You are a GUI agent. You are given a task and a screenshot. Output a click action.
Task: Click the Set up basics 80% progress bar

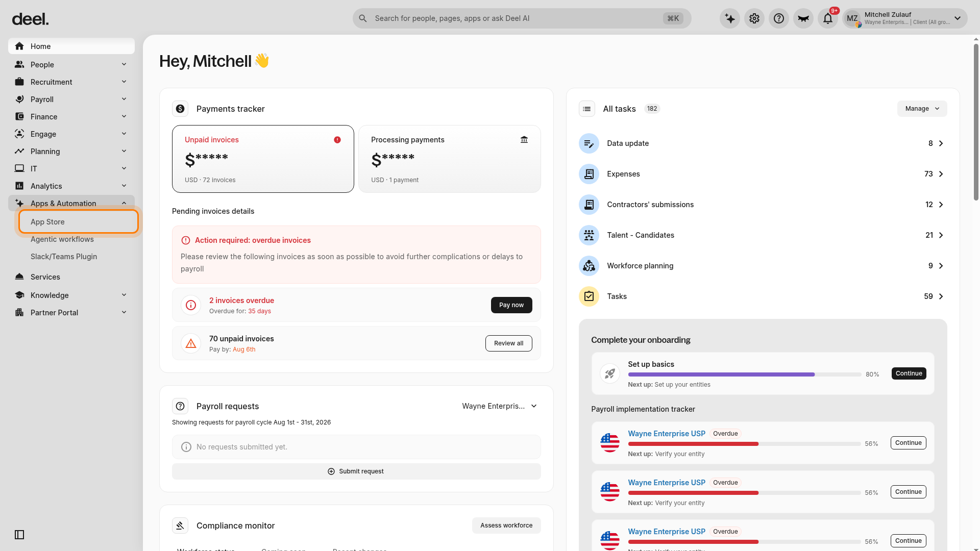745,374
